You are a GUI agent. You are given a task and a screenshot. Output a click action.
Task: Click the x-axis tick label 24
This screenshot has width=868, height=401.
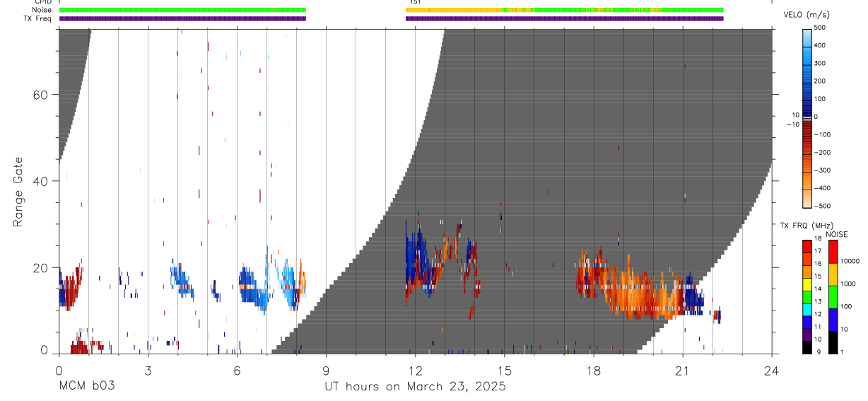(772, 370)
